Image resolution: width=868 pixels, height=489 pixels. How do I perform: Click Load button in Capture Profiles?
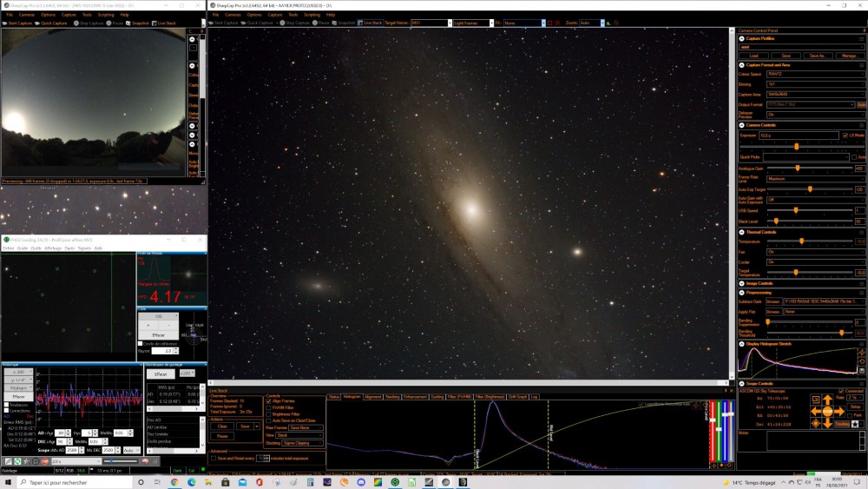(754, 56)
